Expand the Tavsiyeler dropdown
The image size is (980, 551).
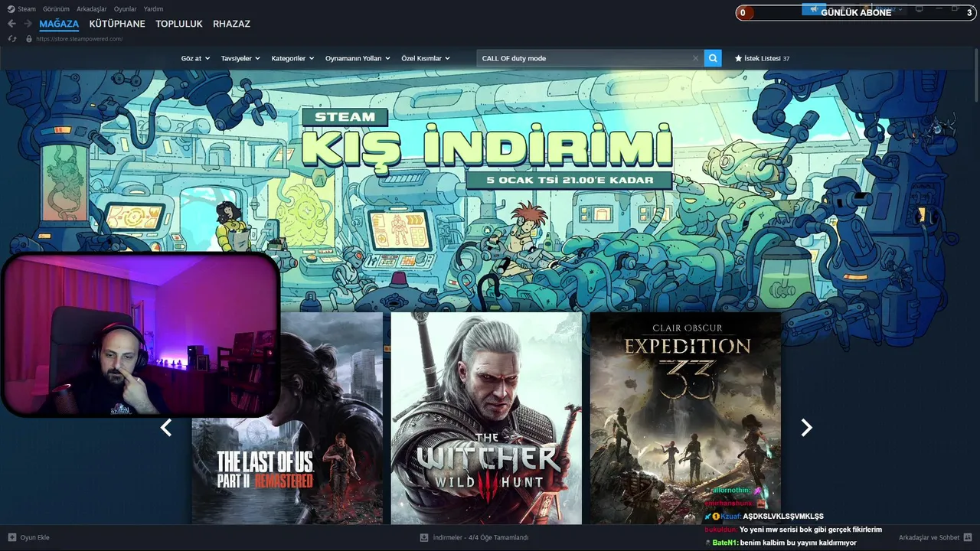click(240, 58)
